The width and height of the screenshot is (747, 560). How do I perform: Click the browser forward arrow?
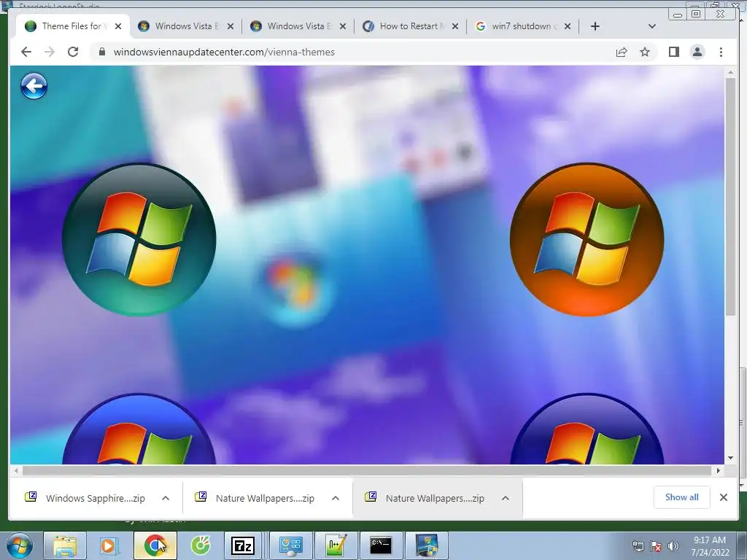(x=50, y=52)
